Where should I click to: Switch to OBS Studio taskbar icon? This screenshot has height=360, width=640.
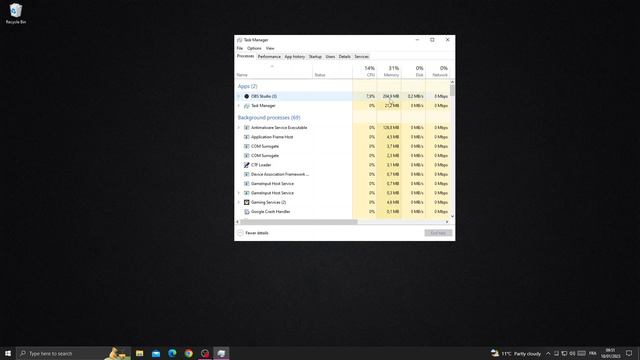205,353
